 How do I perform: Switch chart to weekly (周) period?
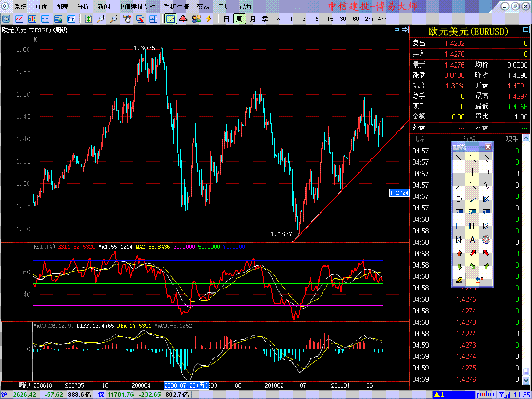(x=240, y=19)
